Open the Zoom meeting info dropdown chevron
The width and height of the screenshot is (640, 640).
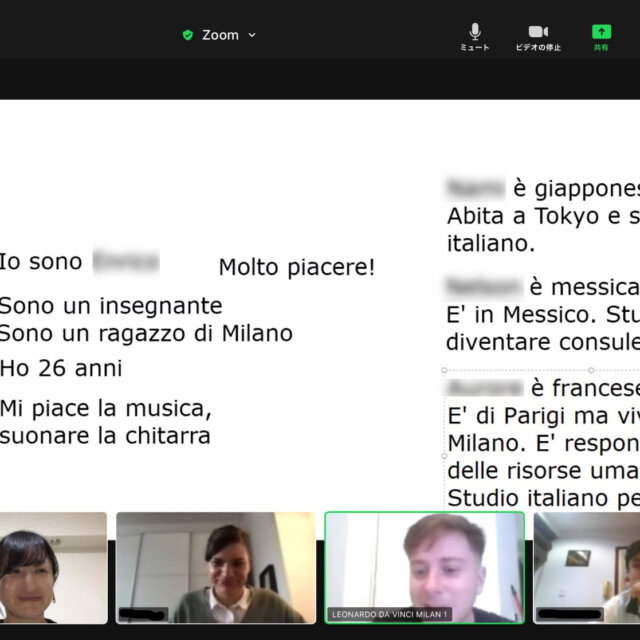pos(252,35)
